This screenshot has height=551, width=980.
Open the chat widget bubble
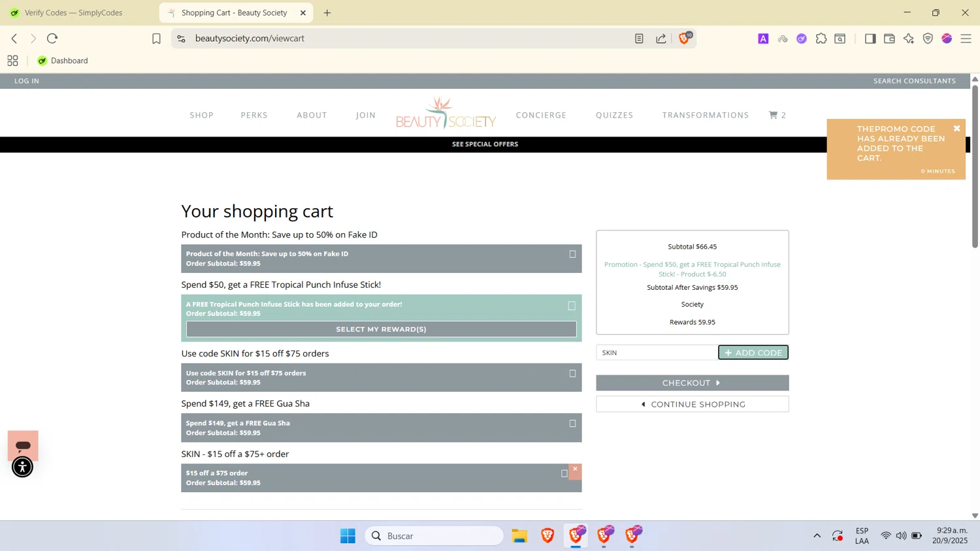23,445
